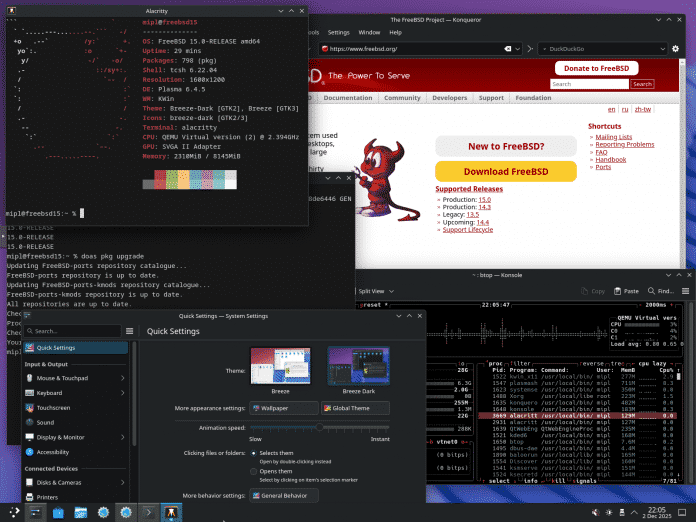Open Help menu in Konqueror
The height and width of the screenshot is (522, 696).
[x=395, y=32]
